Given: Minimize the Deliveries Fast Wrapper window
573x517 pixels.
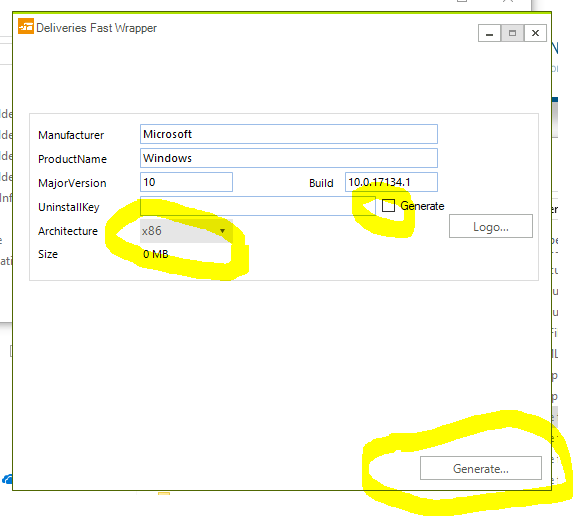Looking at the screenshot, I should coord(489,33).
